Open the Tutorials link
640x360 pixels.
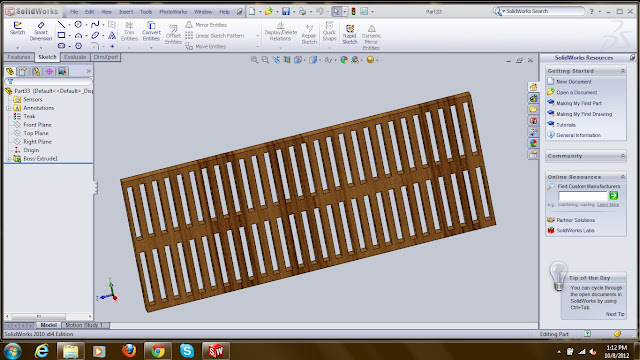point(566,125)
